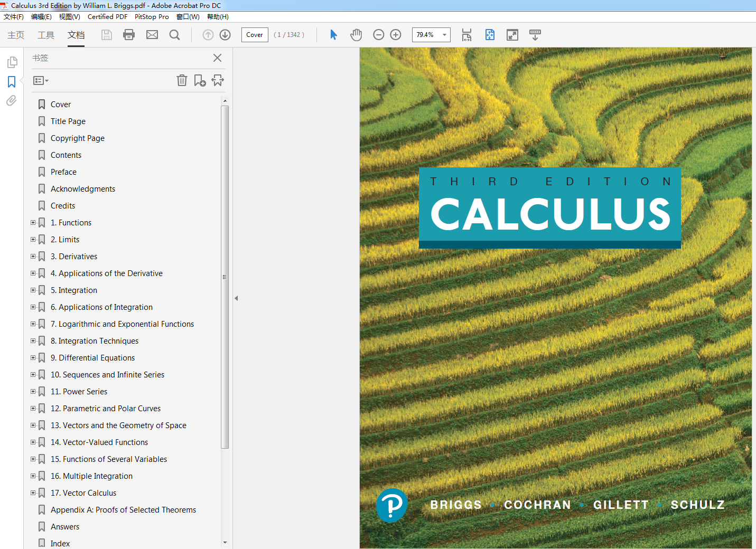The width and height of the screenshot is (756, 549).
Task: Expand 8. Integration Techniques bookmark
Action: tap(33, 341)
